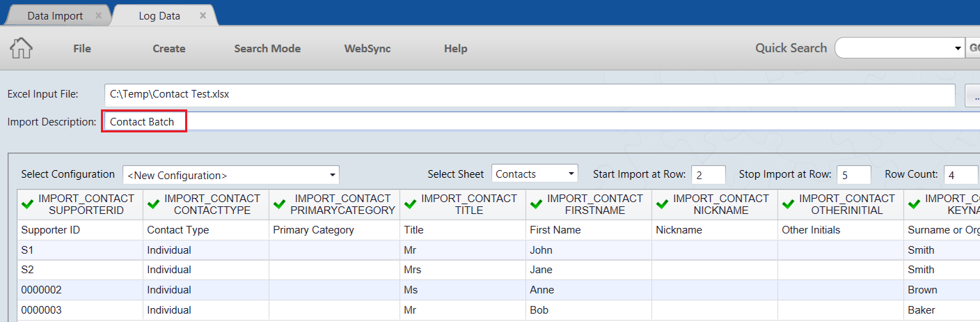The height and width of the screenshot is (322, 980).
Task: Click the First Name cell Anne
Action: point(589,290)
